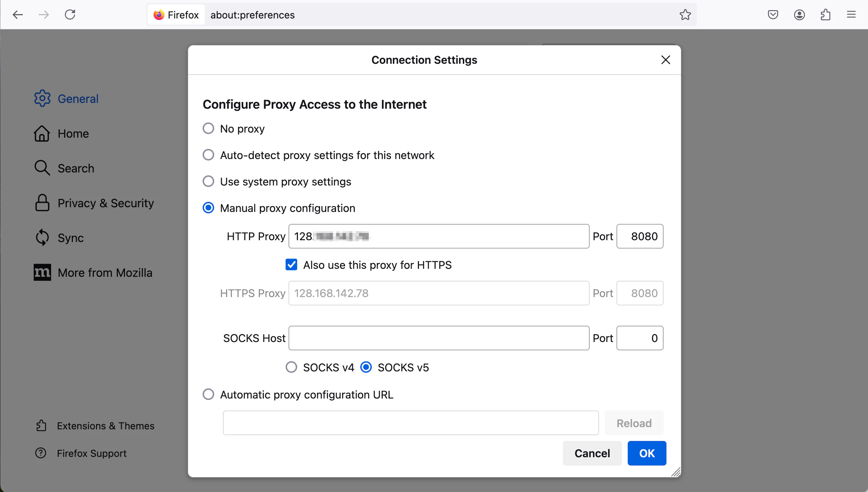The width and height of the screenshot is (868, 492).
Task: Go to the Sync settings category
Action: click(70, 238)
